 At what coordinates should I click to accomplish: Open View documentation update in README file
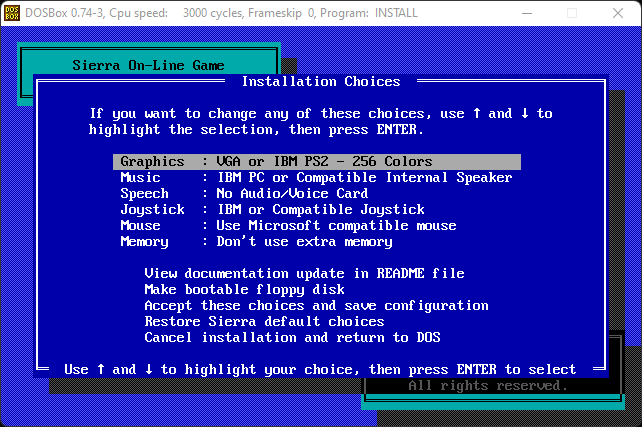[304, 273]
